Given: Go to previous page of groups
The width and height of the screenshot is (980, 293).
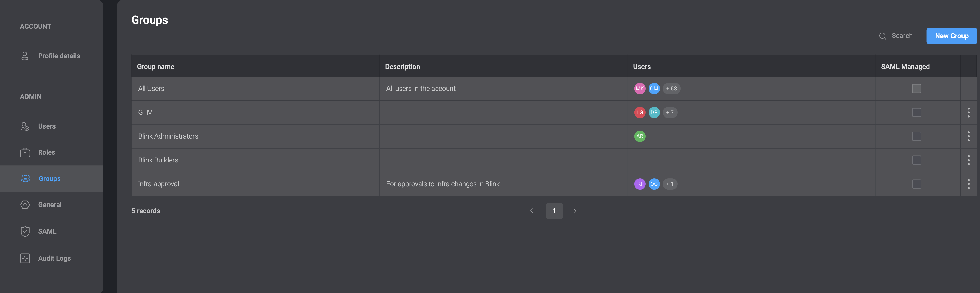Looking at the screenshot, I should pos(532,211).
